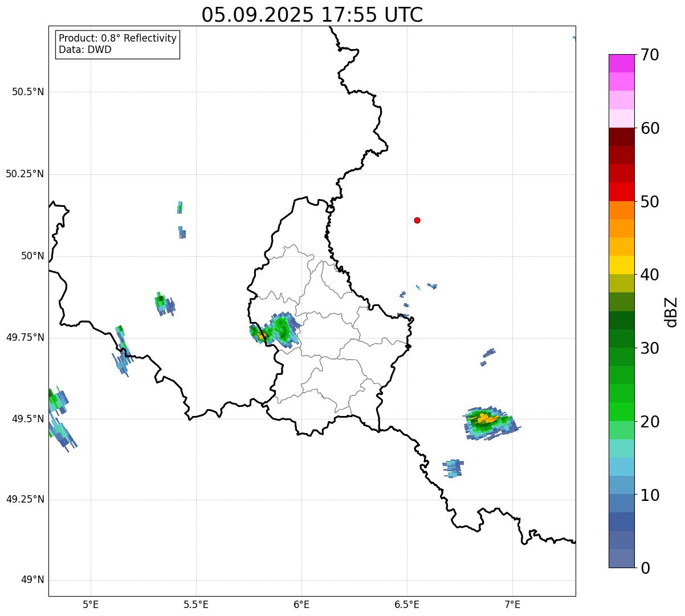Click the 0 tick label on colorbar
Screen dimensions: 685x616
point(646,568)
